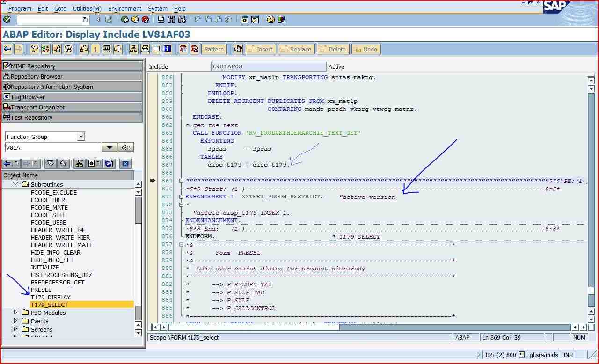The height and width of the screenshot is (364, 599).
Task: Click the Enhance spiral icon
Action: (68, 49)
